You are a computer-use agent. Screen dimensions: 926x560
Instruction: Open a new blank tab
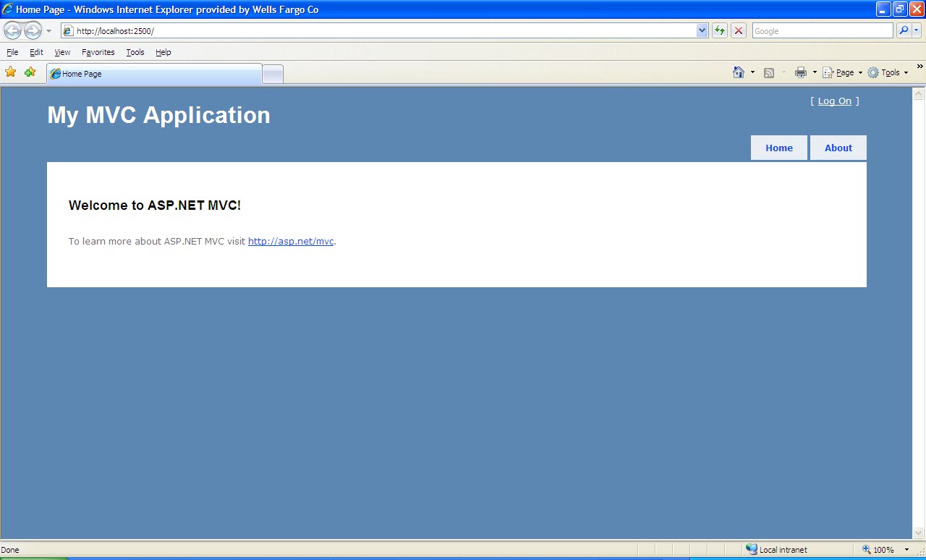pyautogui.click(x=273, y=74)
